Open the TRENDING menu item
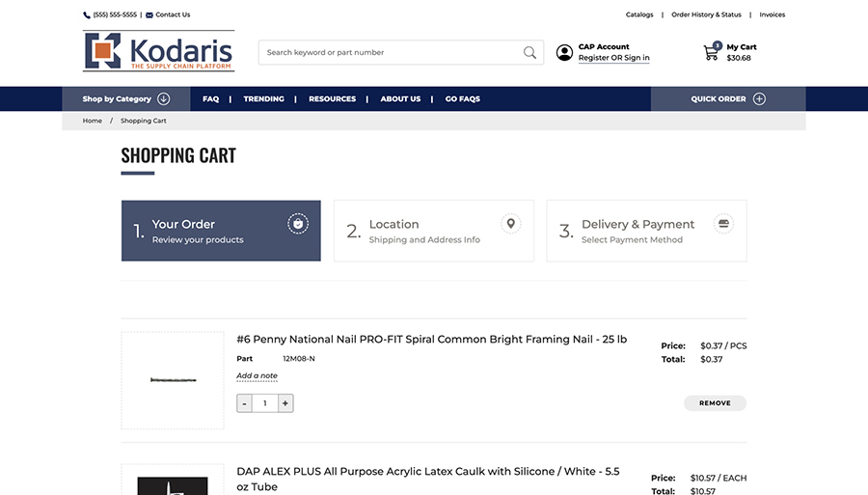Screen dimensions: 868x495 coord(264,99)
